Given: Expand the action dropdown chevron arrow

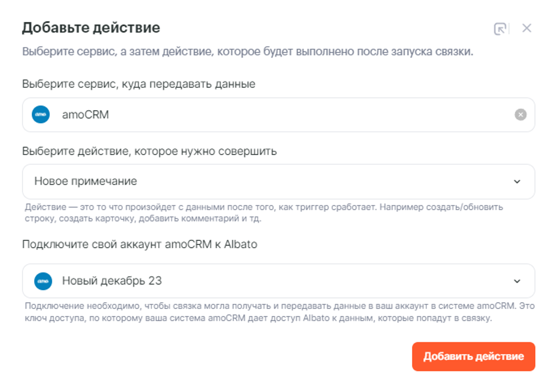Looking at the screenshot, I should click(x=517, y=182).
